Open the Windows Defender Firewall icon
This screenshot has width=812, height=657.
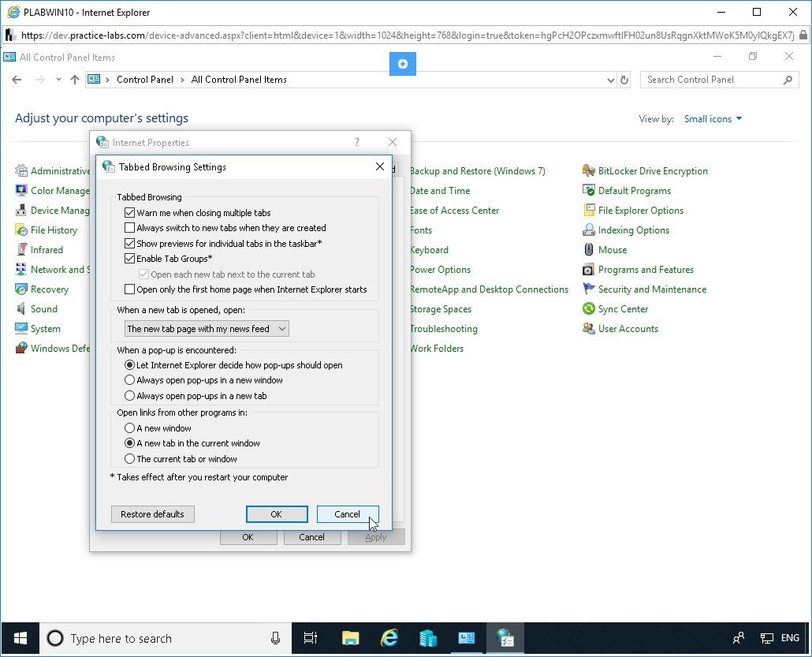click(x=21, y=348)
